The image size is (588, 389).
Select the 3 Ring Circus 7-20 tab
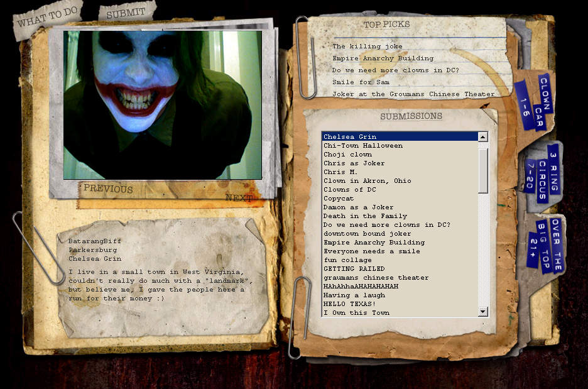point(542,173)
